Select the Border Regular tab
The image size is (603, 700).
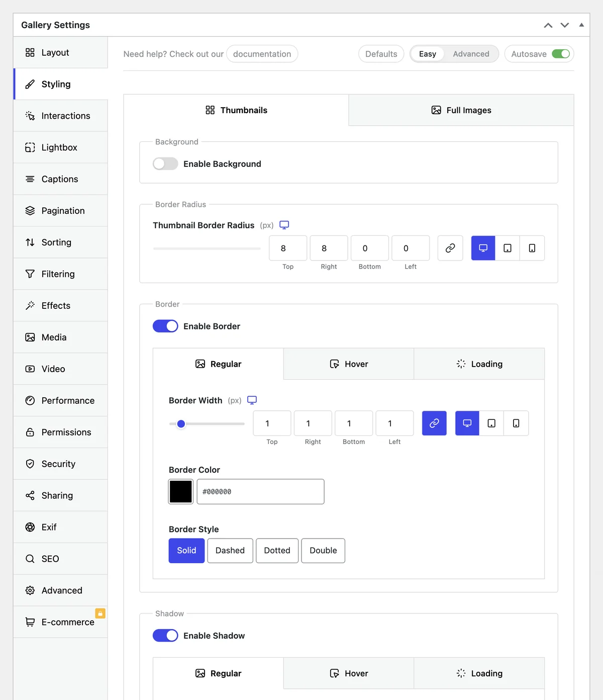218,364
